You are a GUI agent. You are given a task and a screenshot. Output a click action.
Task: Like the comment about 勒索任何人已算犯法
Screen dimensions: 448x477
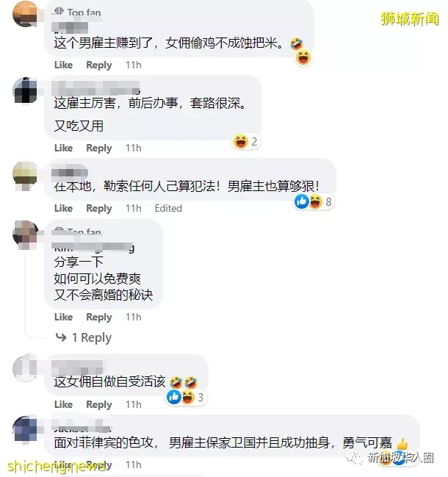click(x=63, y=208)
